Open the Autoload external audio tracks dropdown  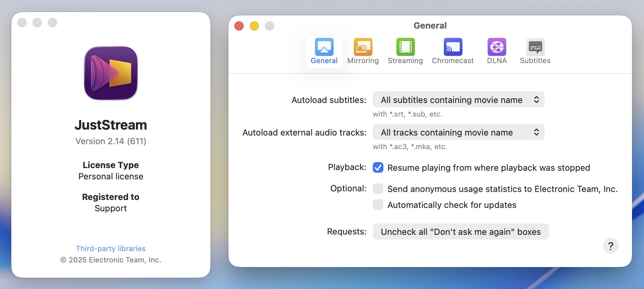coord(458,132)
